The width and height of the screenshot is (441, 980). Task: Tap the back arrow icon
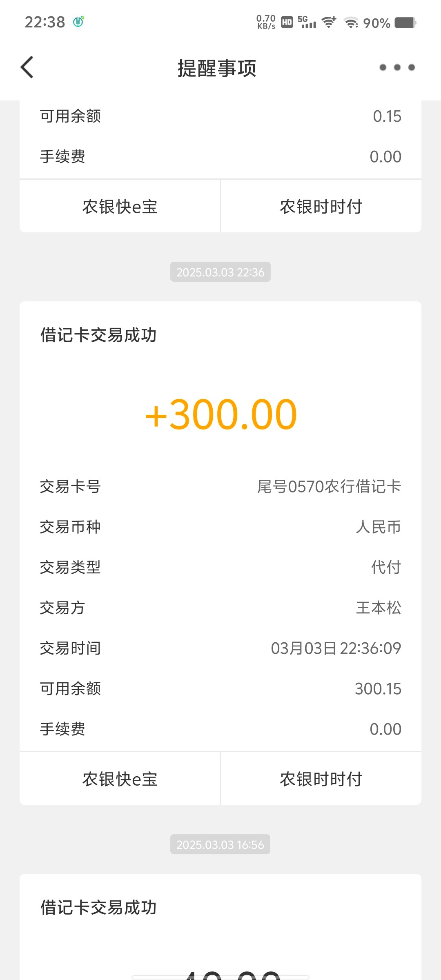pos(27,67)
